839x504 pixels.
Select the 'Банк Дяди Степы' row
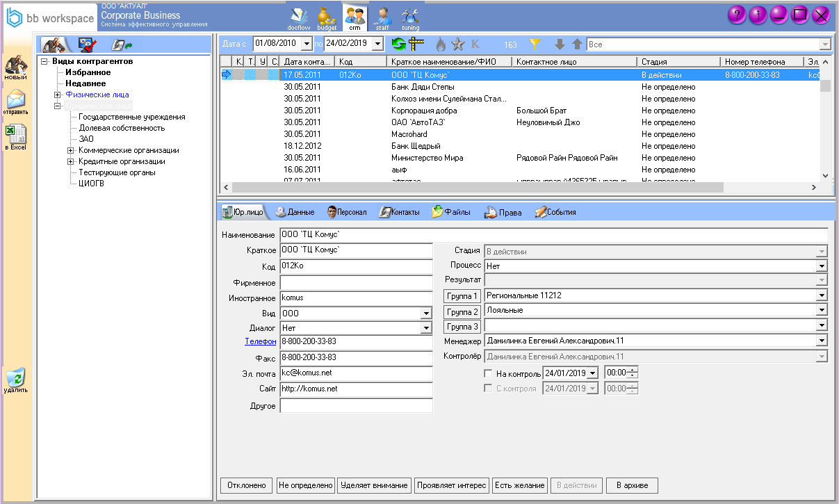pos(423,87)
